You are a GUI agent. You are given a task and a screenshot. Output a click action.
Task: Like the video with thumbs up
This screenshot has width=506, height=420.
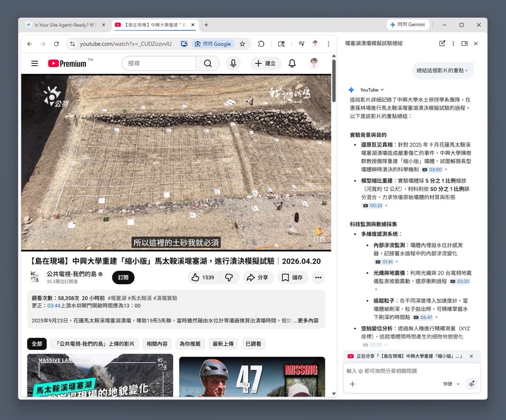click(203, 278)
